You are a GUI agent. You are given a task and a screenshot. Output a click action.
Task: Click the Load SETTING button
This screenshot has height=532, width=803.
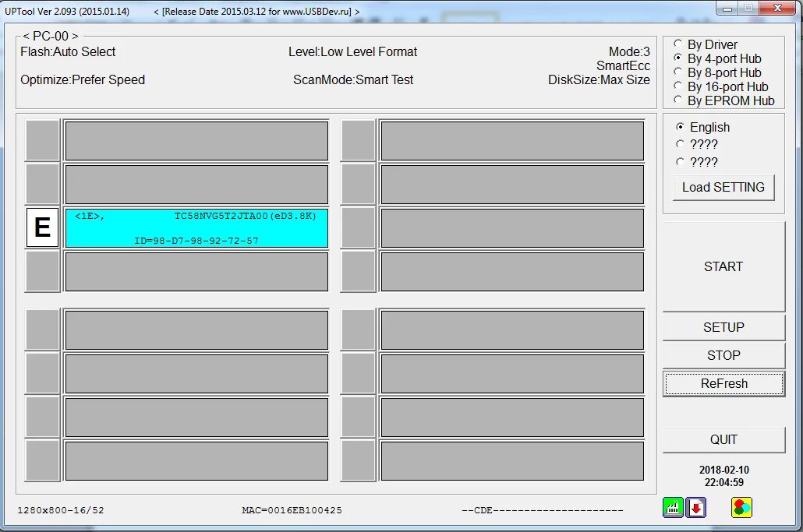[x=723, y=187]
